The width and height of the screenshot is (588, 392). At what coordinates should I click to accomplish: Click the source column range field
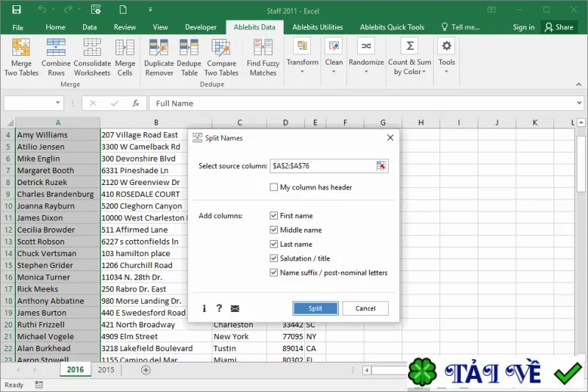coord(323,166)
